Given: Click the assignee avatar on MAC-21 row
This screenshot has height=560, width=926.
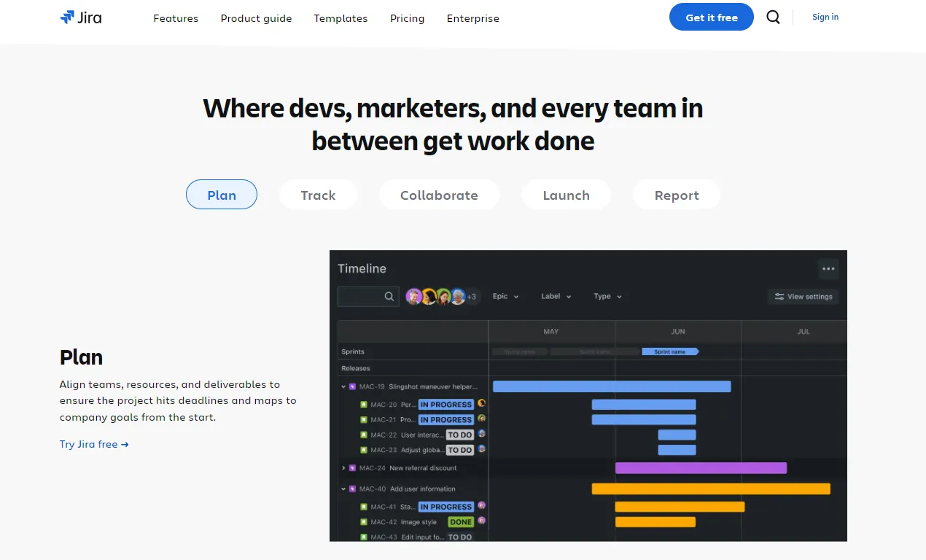Looking at the screenshot, I should click(482, 419).
